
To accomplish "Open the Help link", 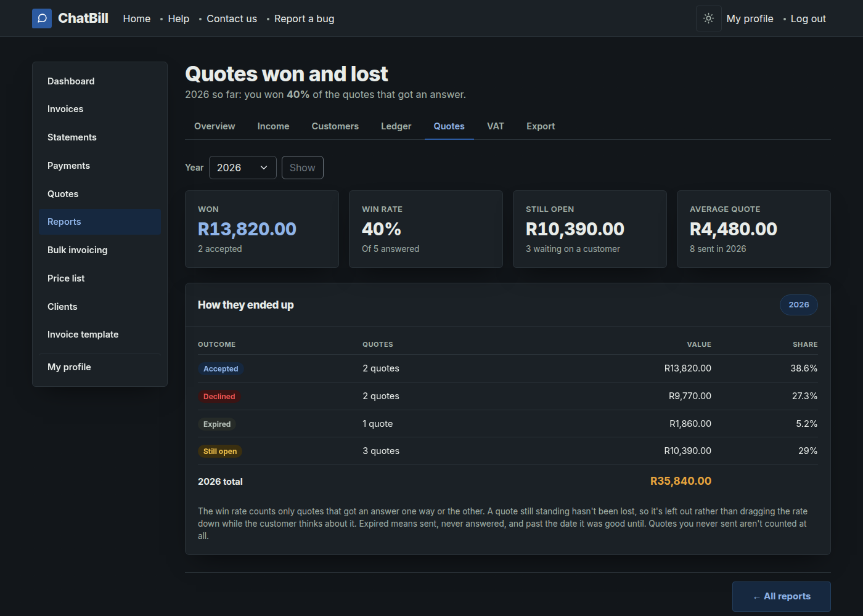I will pyautogui.click(x=179, y=18).
